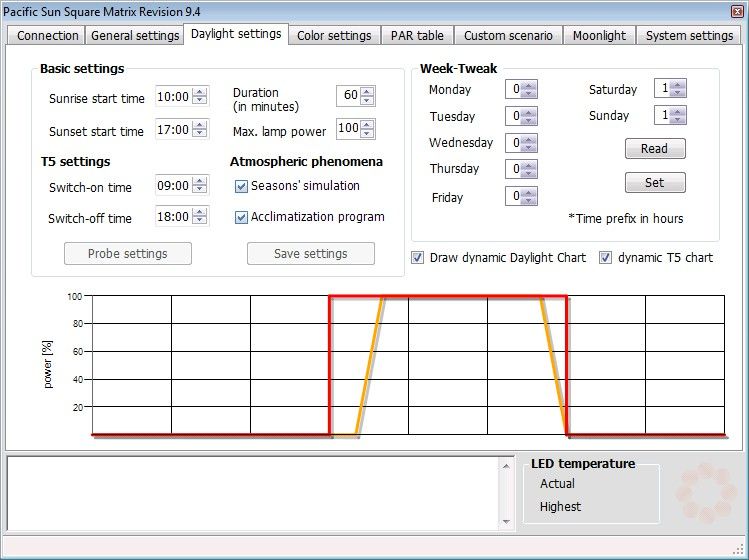Click the Read button in Week-Tweak
Viewport: 749px width, 560px height.
tap(655, 148)
